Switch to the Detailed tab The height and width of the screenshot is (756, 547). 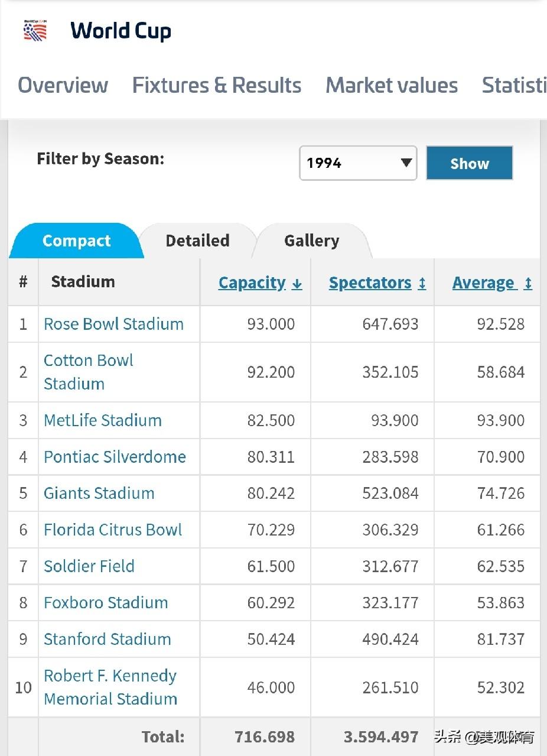pyautogui.click(x=197, y=241)
